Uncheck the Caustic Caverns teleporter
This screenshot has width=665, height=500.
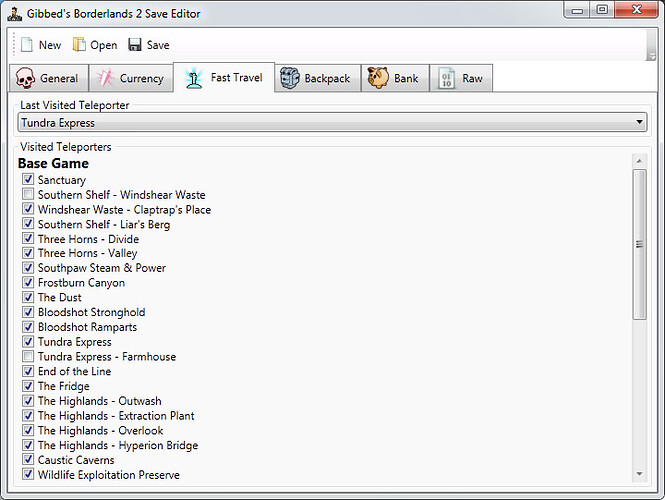(x=28, y=460)
